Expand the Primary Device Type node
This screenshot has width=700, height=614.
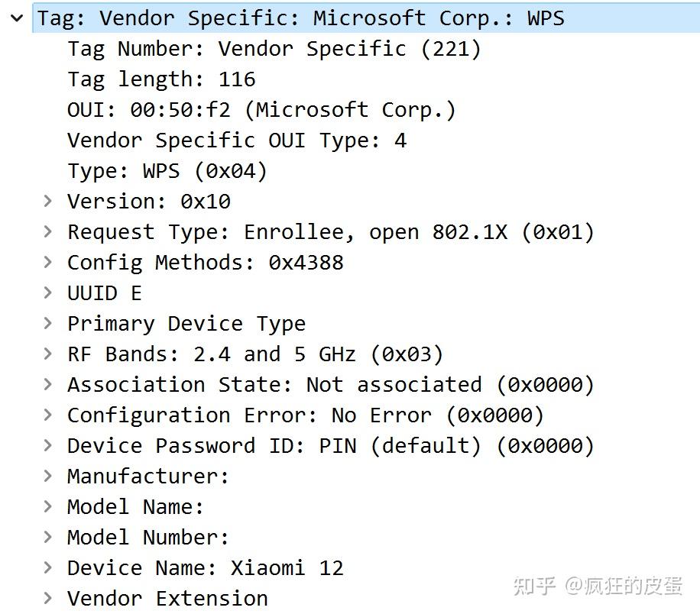[x=48, y=323]
